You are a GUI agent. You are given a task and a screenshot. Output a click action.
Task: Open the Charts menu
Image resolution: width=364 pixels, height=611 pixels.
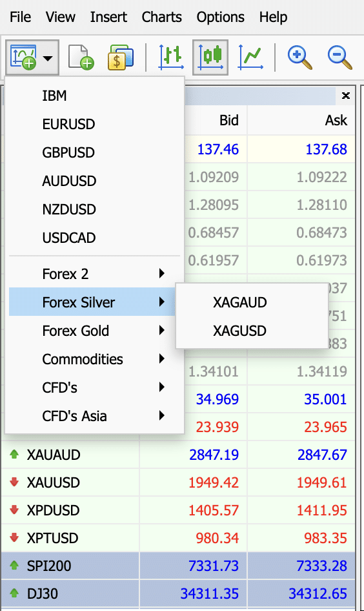(161, 17)
